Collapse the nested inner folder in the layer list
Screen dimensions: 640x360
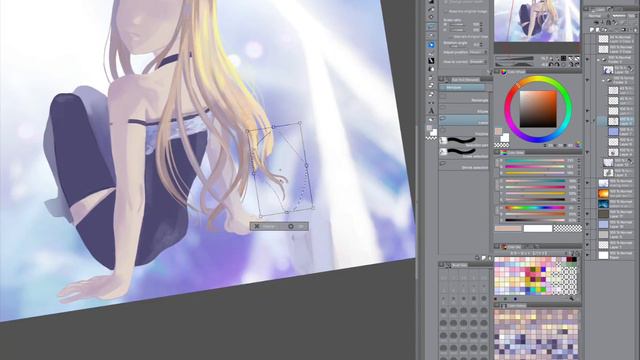tap(604, 80)
